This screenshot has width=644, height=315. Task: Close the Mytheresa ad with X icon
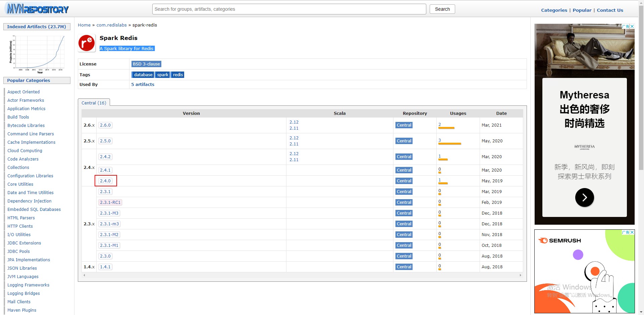coord(632,26)
